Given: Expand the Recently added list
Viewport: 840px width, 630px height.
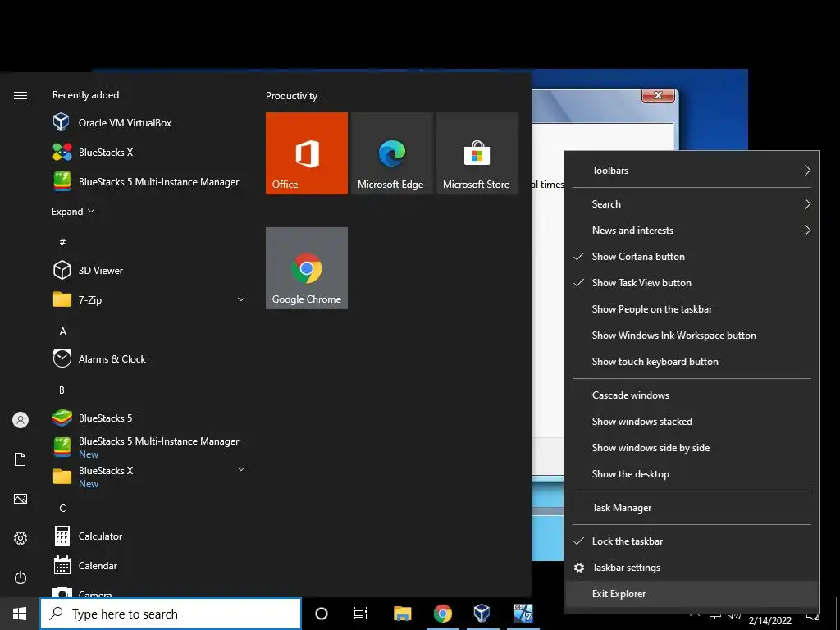Looking at the screenshot, I should pos(73,212).
